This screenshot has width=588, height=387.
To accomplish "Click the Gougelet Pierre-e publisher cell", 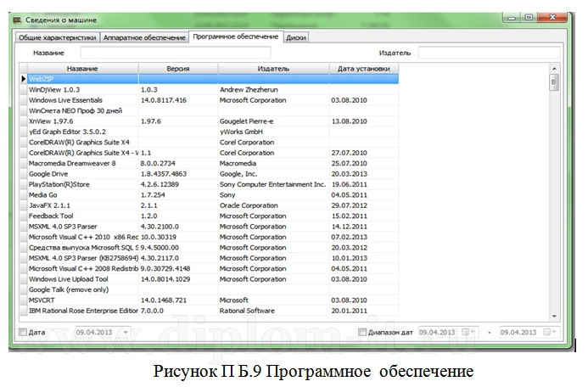I will point(273,121).
